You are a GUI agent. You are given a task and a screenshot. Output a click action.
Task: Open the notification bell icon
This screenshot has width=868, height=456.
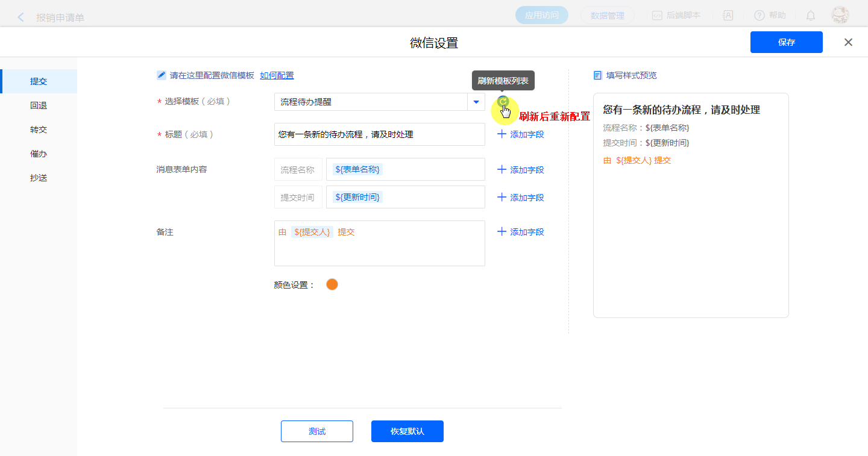pyautogui.click(x=811, y=16)
